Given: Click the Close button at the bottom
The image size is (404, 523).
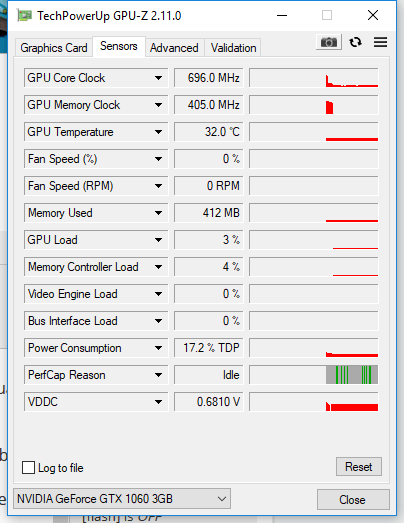Looking at the screenshot, I should (353, 499).
